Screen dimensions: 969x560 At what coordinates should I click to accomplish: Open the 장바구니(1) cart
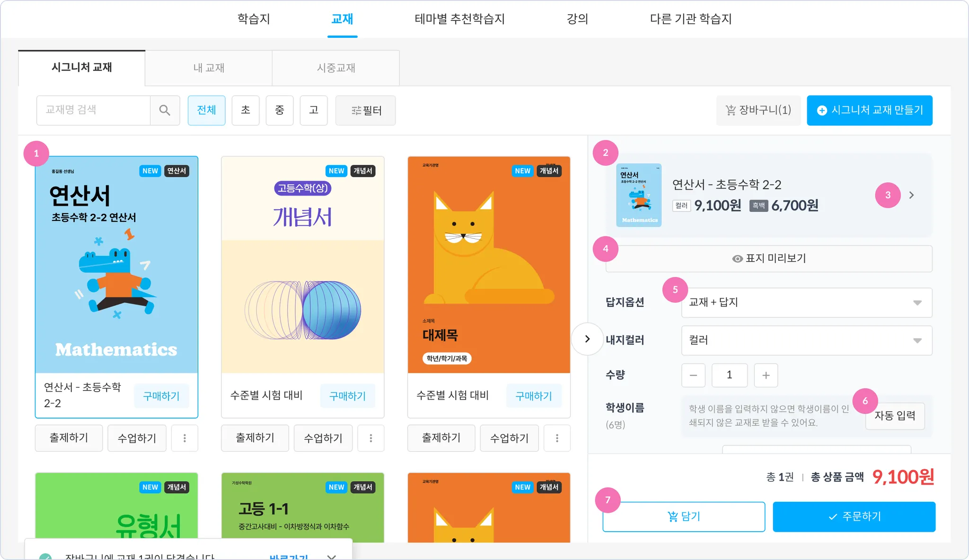pyautogui.click(x=758, y=110)
